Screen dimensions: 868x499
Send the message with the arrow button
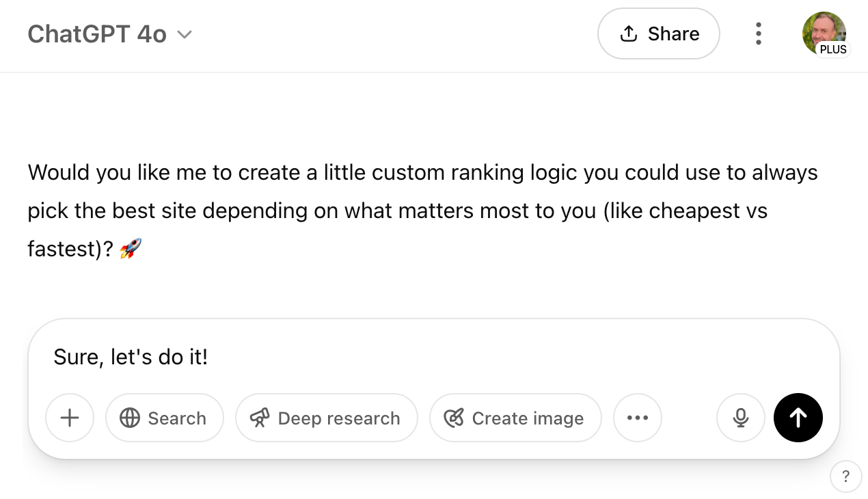[x=798, y=418]
